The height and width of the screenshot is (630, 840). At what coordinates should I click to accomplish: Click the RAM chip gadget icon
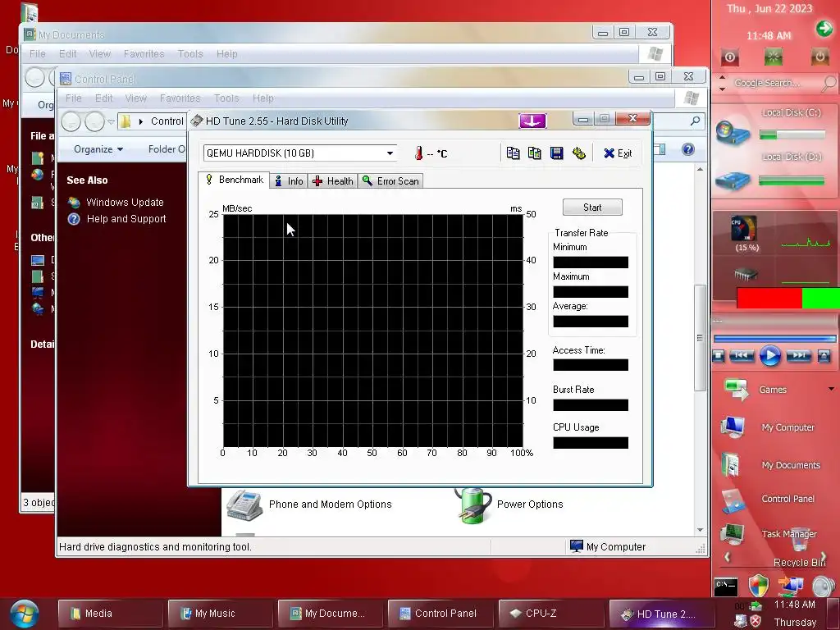745,275
